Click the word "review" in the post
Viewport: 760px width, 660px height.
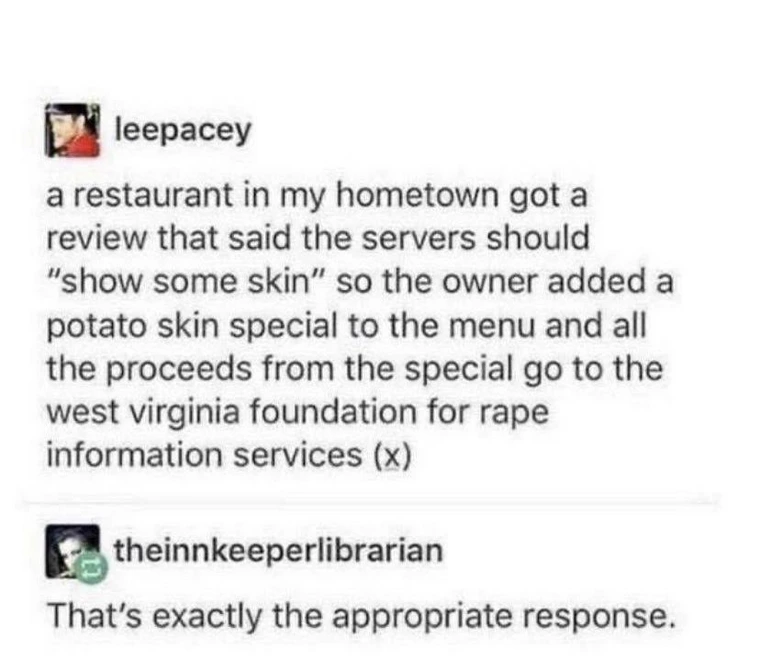(96, 239)
